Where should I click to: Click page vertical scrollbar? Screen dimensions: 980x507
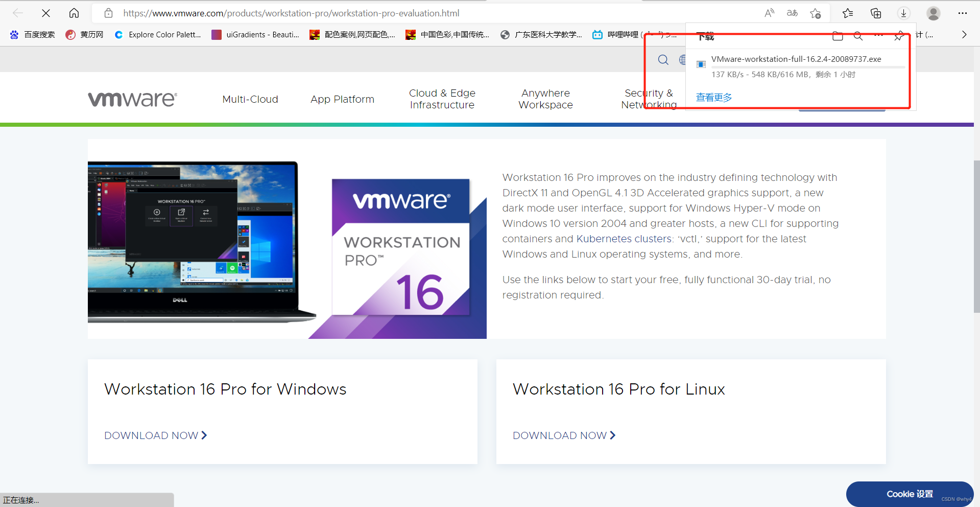point(976,236)
